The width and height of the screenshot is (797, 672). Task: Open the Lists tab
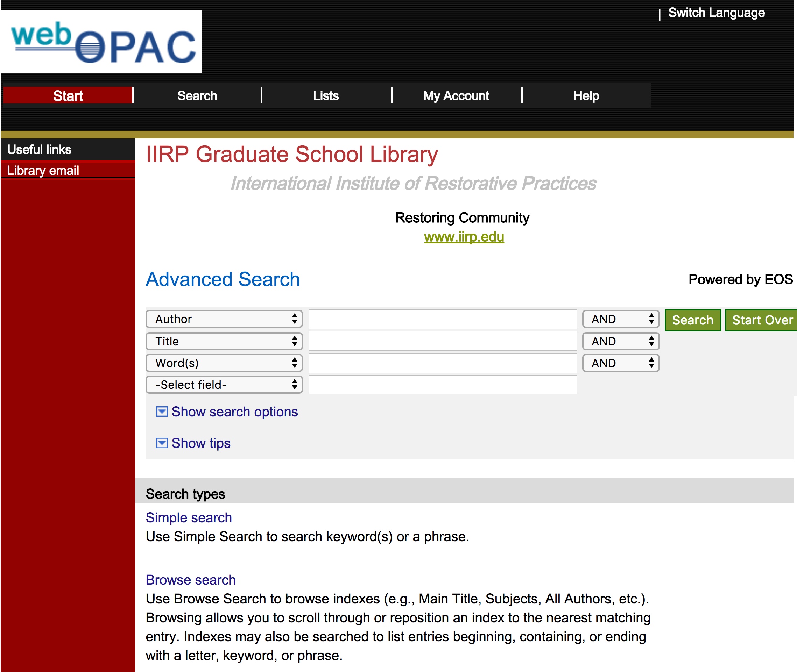click(326, 95)
